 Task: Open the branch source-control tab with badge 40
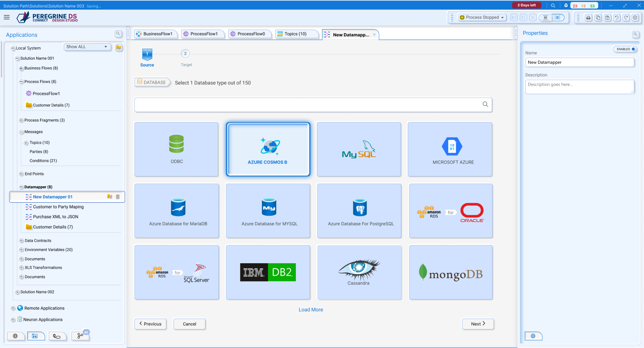[x=80, y=336]
